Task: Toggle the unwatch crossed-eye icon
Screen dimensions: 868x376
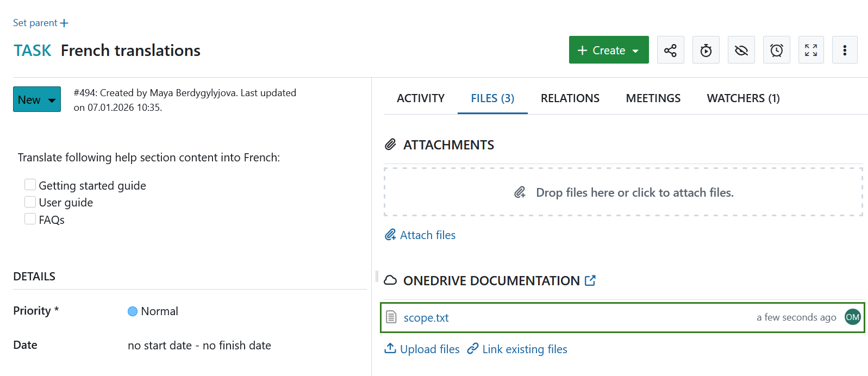Action: click(x=741, y=50)
